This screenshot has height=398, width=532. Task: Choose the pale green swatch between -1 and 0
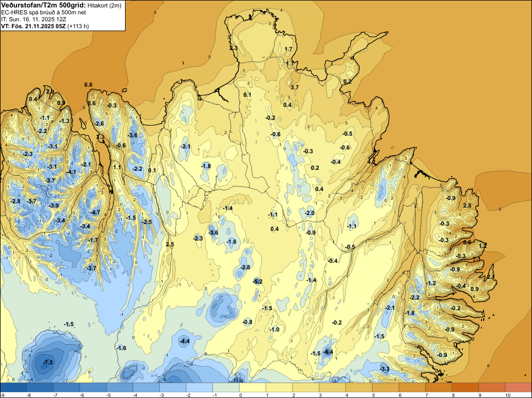[x=226, y=387]
